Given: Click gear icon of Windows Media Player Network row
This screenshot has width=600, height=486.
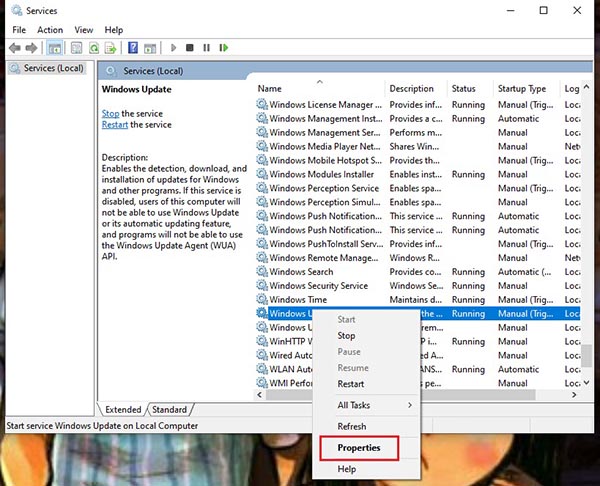Looking at the screenshot, I should coord(262,146).
